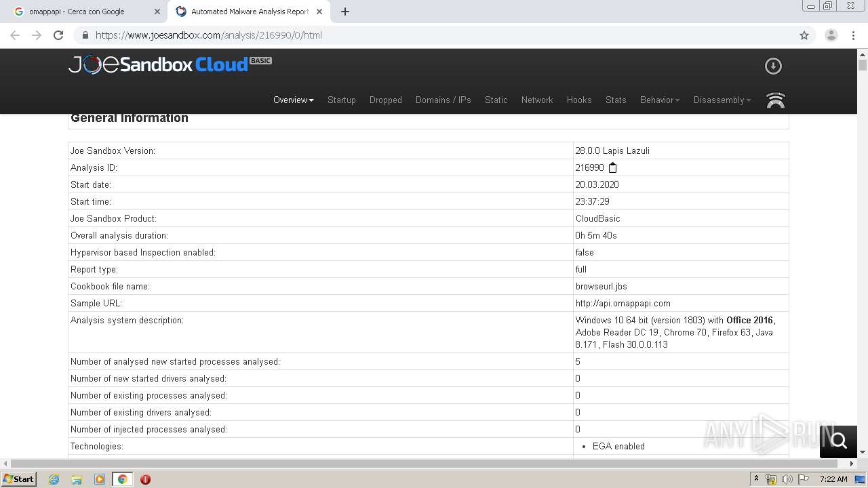868x488 pixels.
Task: Click the page scroll down arrow
Action: (x=863, y=452)
